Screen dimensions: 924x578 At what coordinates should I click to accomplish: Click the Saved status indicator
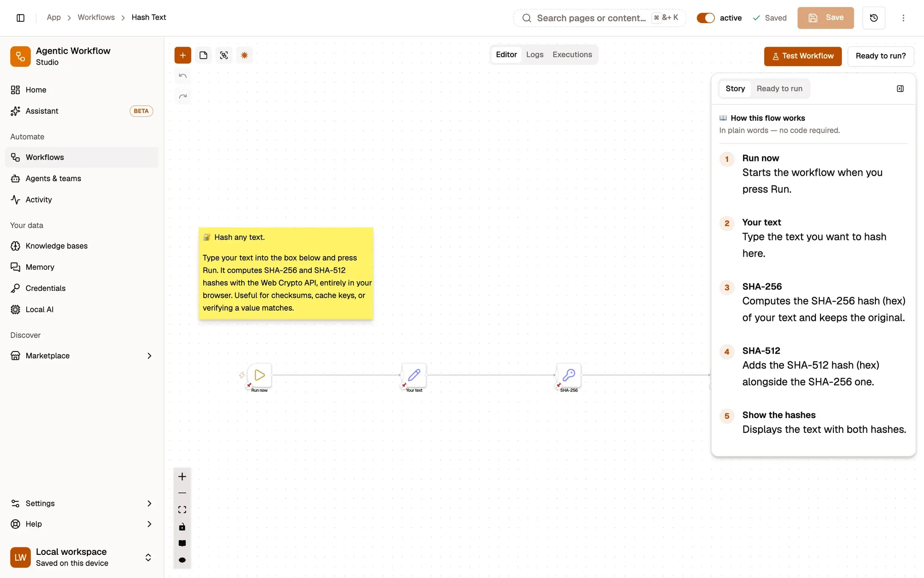(x=770, y=18)
